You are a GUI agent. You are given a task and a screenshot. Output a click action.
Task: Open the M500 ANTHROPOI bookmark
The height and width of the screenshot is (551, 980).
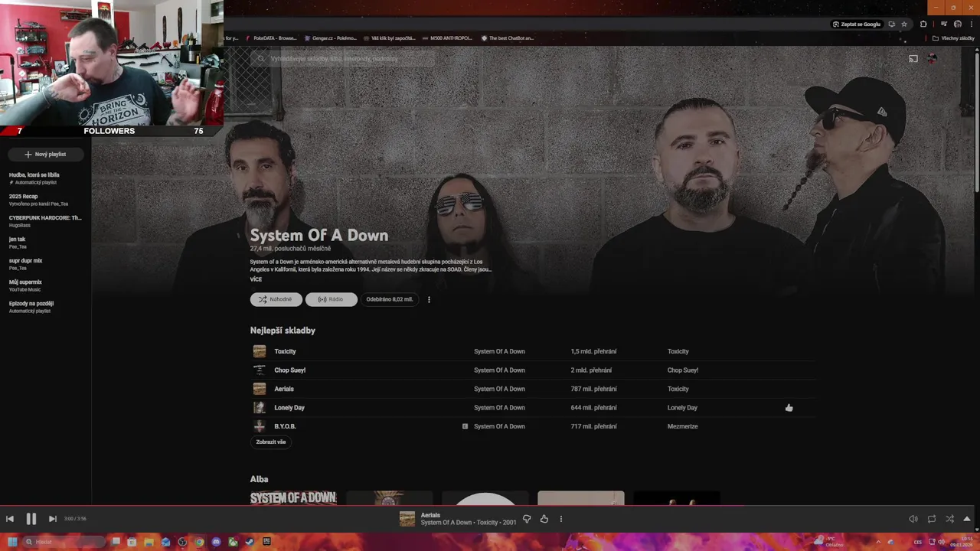pos(447,37)
